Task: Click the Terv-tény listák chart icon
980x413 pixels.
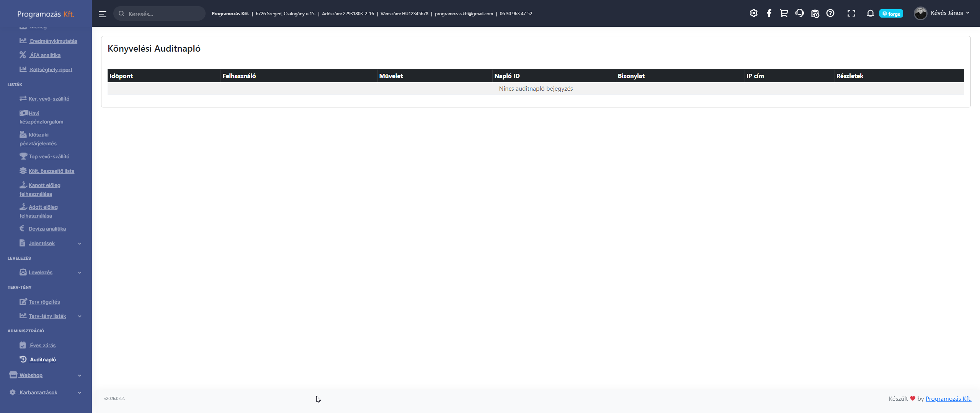Action: point(23,315)
